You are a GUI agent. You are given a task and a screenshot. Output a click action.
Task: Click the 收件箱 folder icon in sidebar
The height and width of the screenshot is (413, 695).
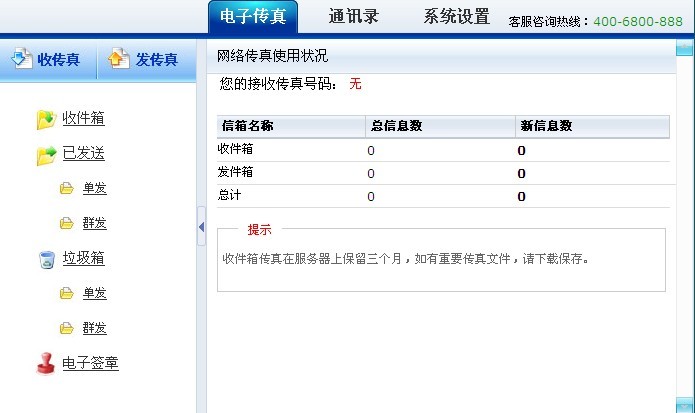click(x=47, y=119)
